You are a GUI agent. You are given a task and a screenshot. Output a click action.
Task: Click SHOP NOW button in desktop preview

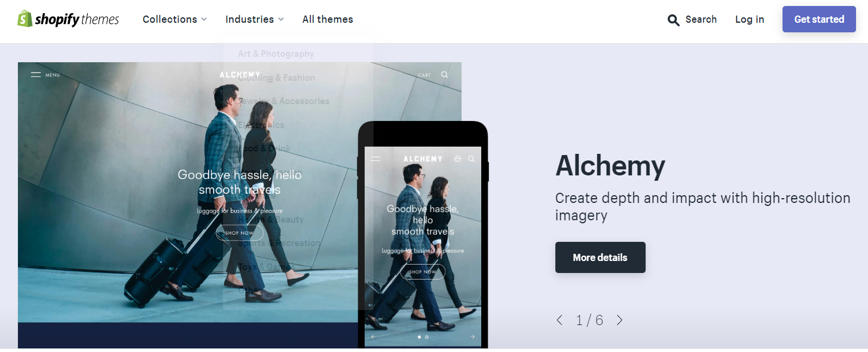(x=240, y=233)
